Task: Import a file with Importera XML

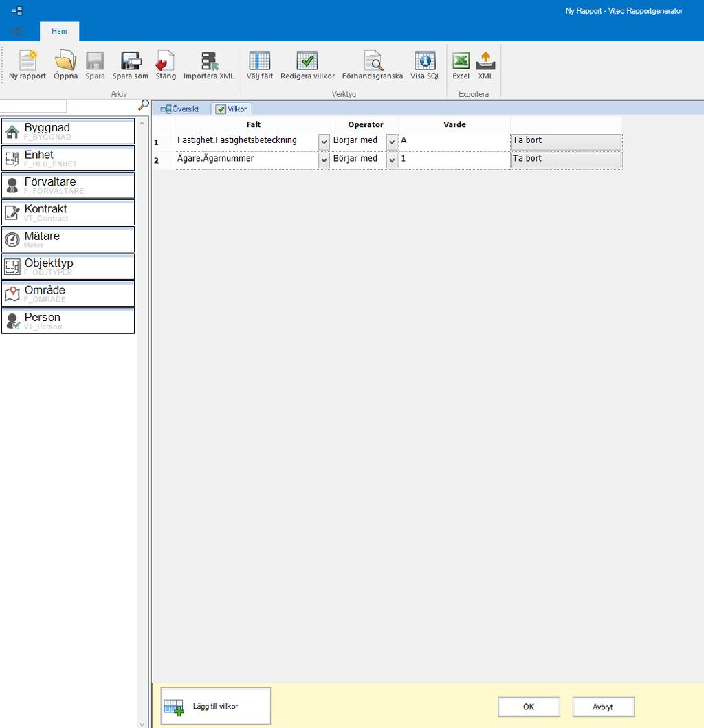Action: click(x=208, y=65)
